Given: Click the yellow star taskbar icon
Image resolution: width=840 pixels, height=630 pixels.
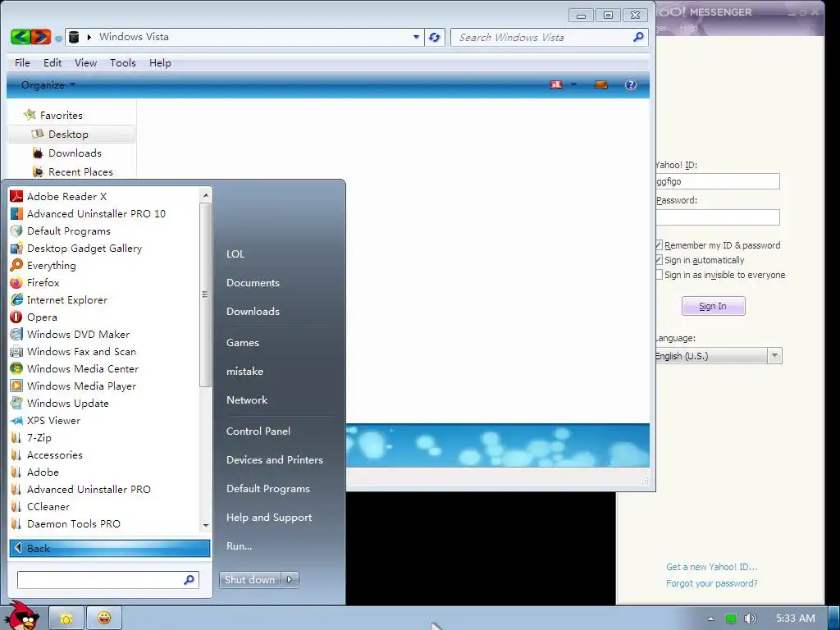Looking at the screenshot, I should (x=66, y=619).
